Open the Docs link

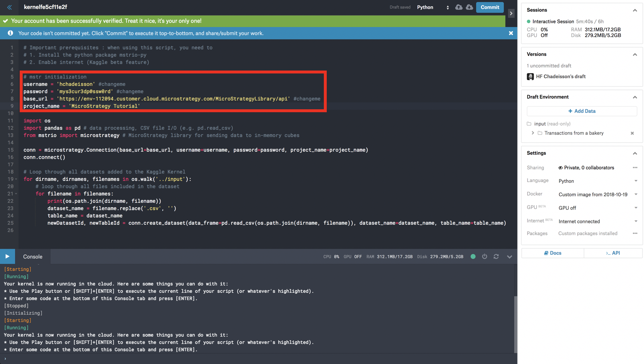(x=552, y=253)
